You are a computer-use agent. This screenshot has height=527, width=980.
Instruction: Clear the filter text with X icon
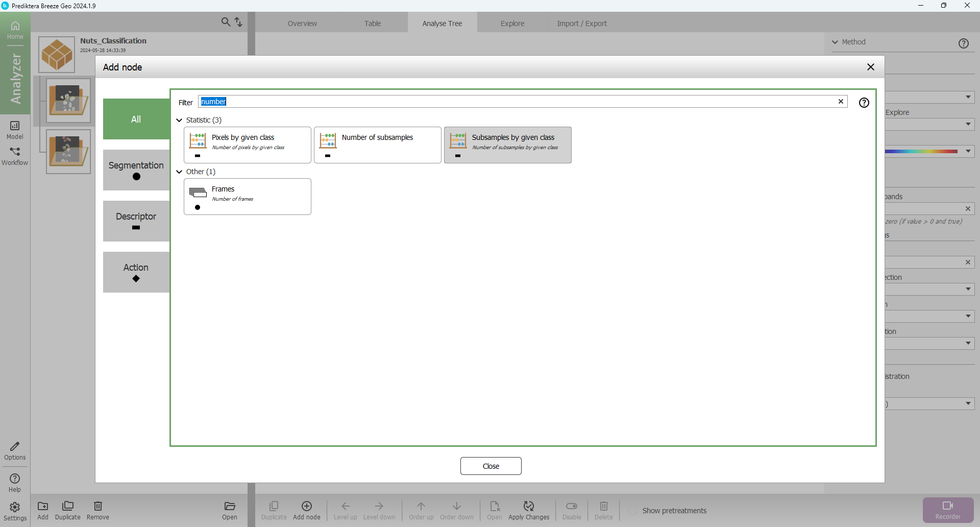(x=841, y=102)
